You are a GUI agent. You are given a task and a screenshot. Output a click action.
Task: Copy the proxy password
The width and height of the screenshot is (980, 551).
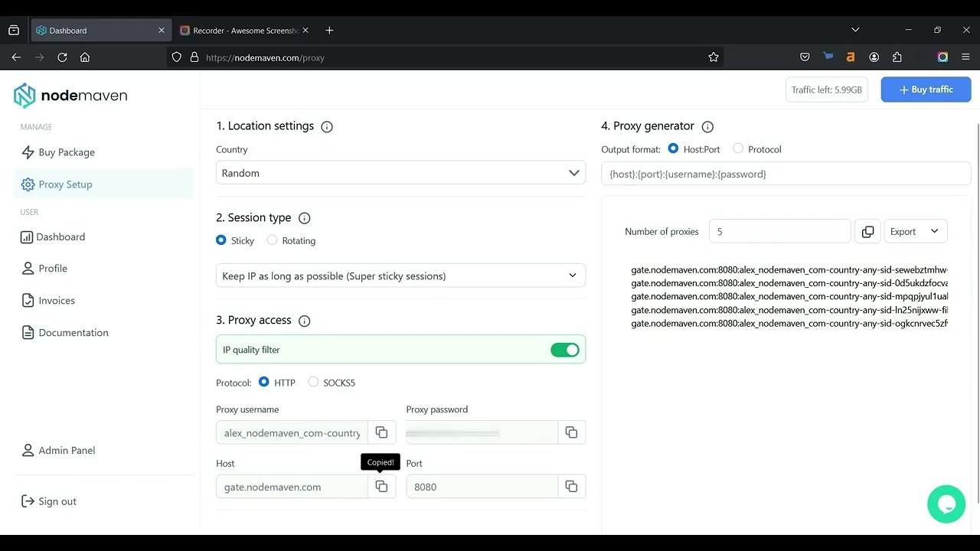point(571,432)
